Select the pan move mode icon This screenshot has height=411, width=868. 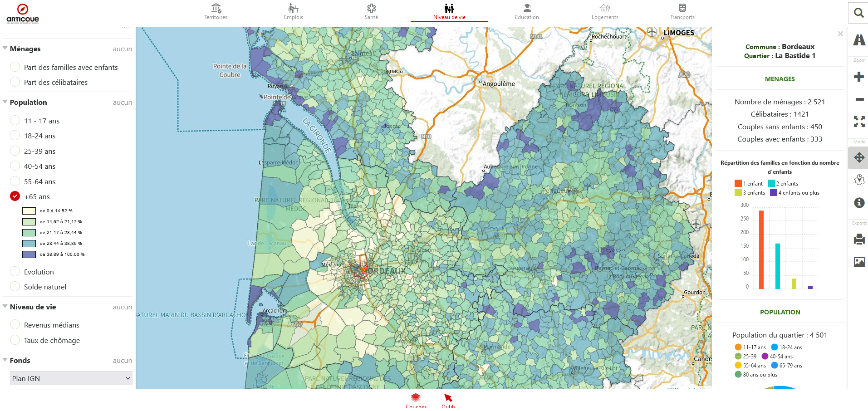pyautogui.click(x=859, y=158)
